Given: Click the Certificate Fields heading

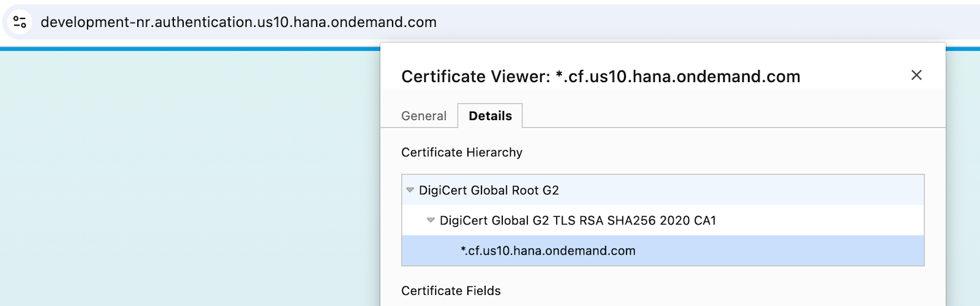Looking at the screenshot, I should (451, 291).
